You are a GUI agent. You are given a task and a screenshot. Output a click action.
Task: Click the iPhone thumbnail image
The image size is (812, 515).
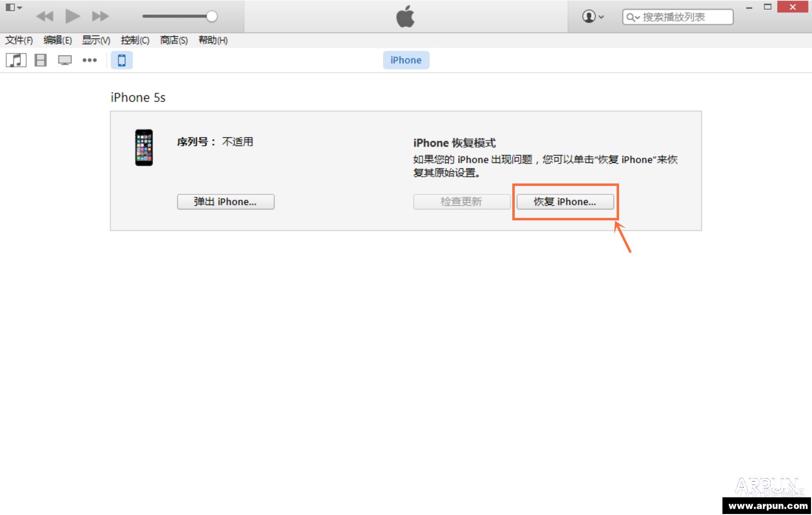click(x=144, y=148)
